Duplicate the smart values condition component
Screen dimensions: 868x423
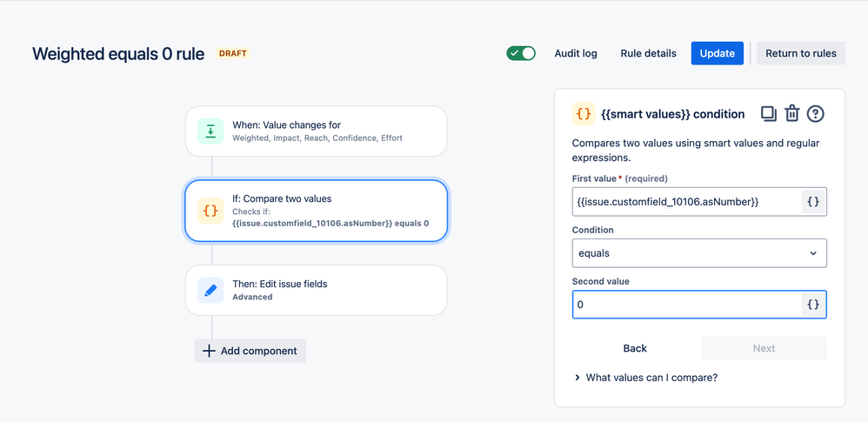pos(768,114)
